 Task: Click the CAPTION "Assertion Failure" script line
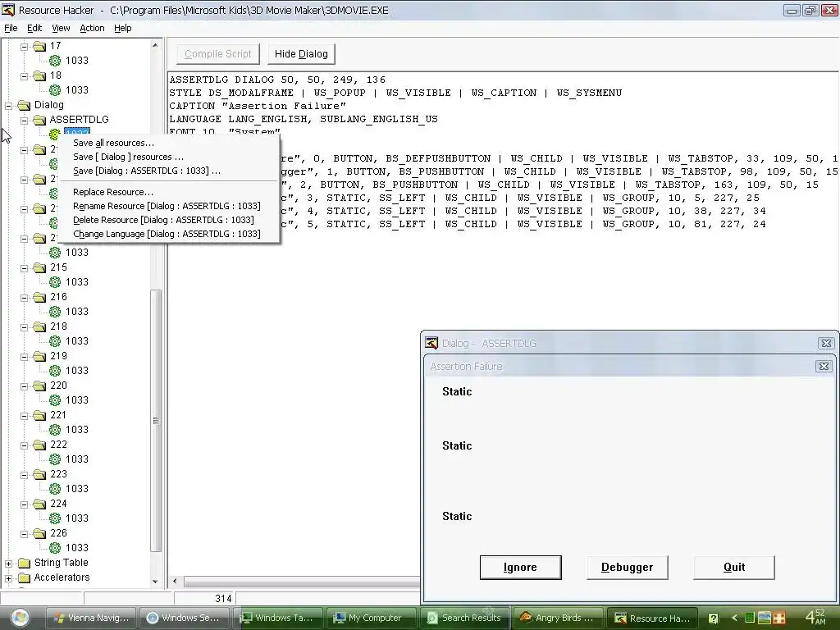click(x=258, y=106)
